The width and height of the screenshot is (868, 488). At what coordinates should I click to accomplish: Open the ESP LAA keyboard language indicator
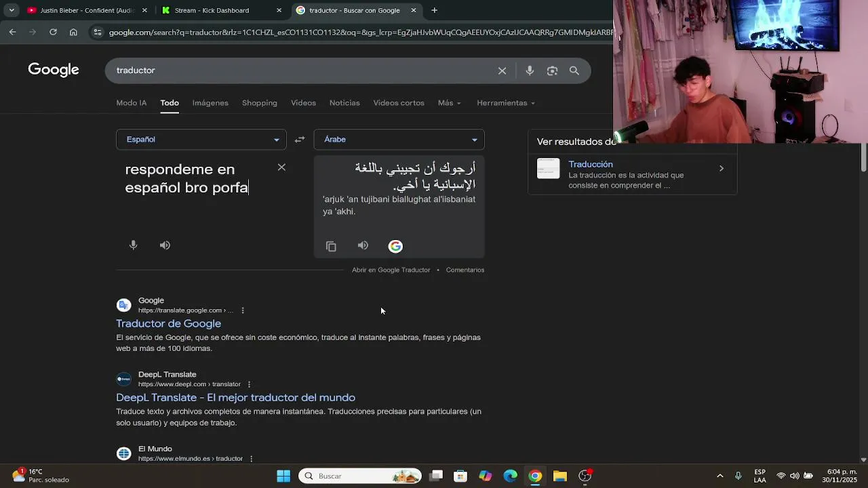tap(760, 476)
